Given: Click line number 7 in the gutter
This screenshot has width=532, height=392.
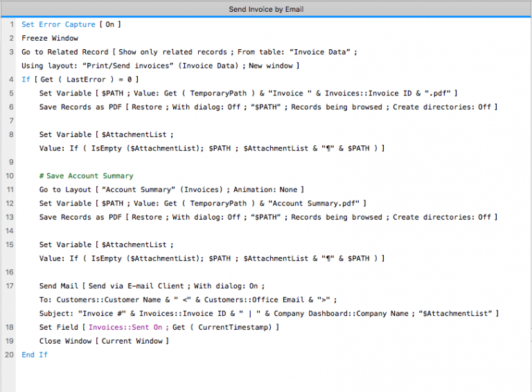Looking at the screenshot, I should tap(11, 121).
